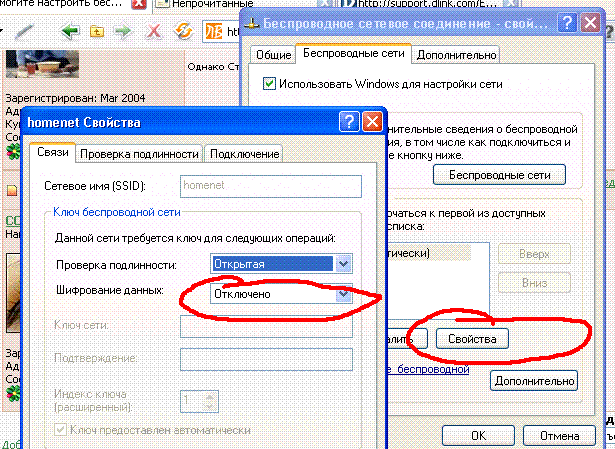Click the Свойства button
Viewport: 615px width, 449px height.
472,339
